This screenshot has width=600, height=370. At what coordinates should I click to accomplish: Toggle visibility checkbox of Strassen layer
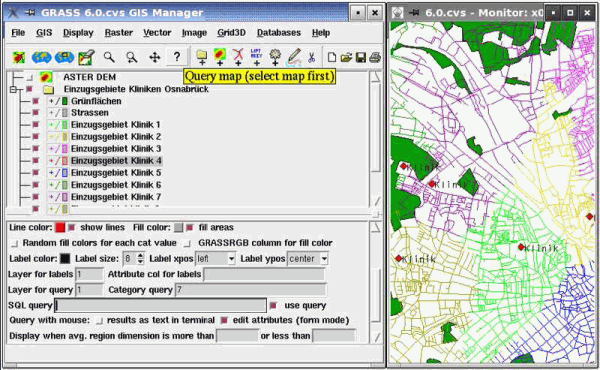click(x=36, y=112)
